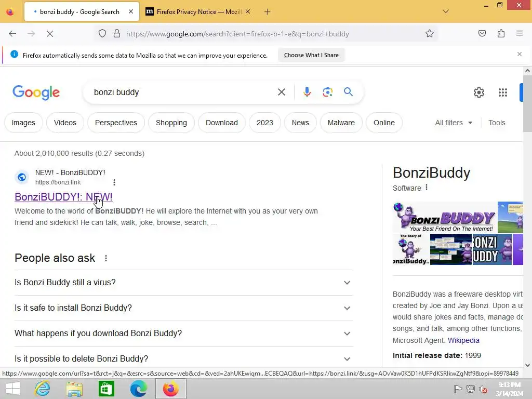Open the search Tools
Image resolution: width=532 pixels, height=399 pixels.
[x=497, y=123]
